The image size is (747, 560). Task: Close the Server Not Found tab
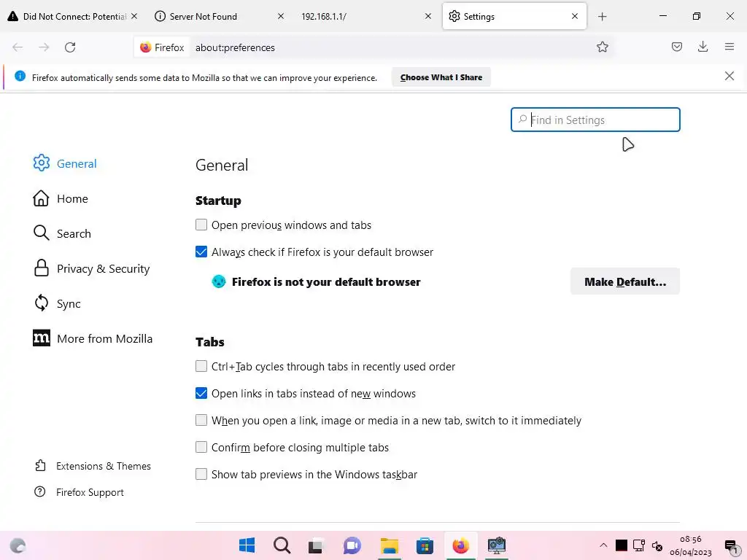pyautogui.click(x=281, y=16)
